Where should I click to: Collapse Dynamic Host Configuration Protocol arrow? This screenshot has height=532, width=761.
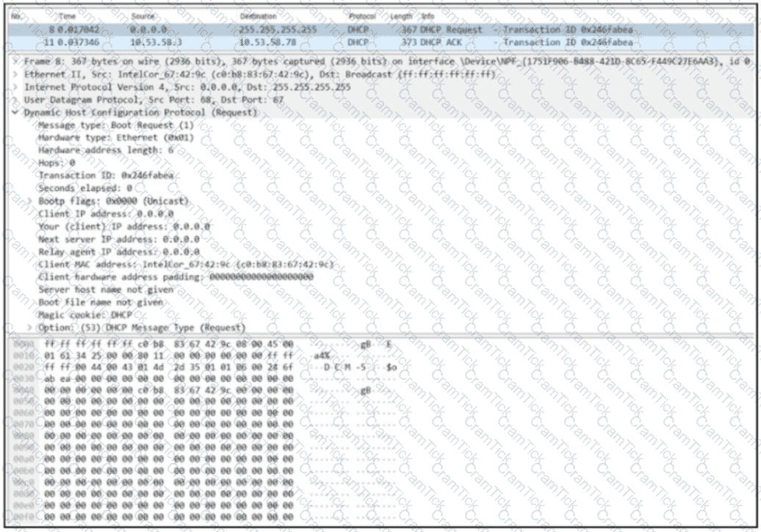[17, 112]
